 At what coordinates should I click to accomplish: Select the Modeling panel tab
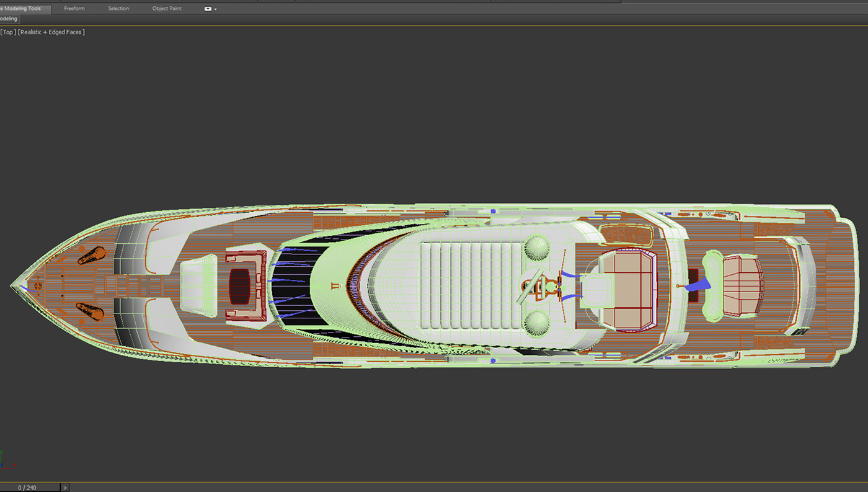(8, 19)
